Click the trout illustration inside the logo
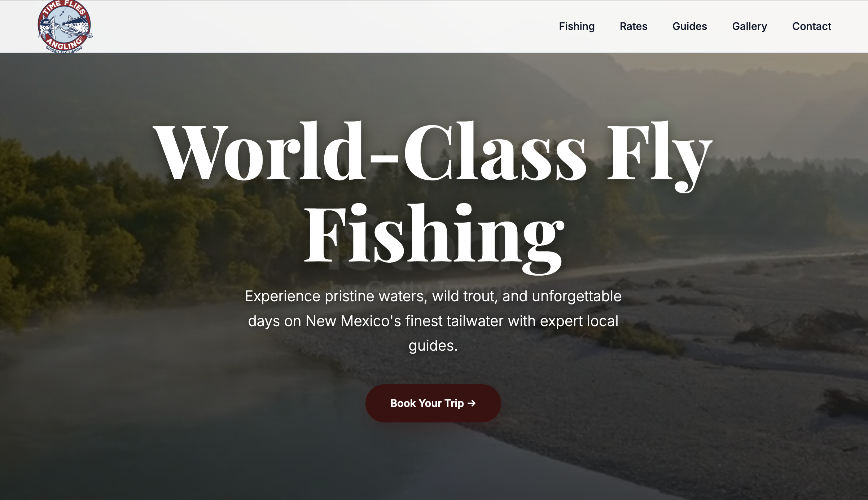The height and width of the screenshot is (500, 868). (74, 27)
